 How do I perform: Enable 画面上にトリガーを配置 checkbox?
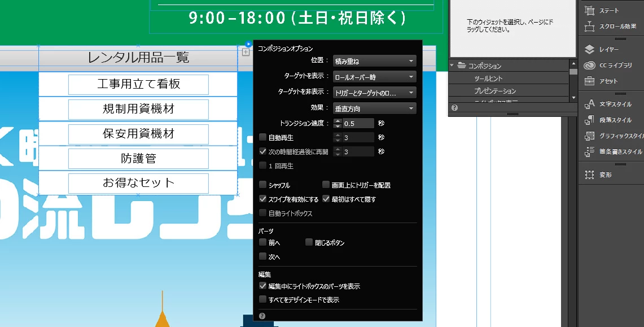tap(326, 185)
